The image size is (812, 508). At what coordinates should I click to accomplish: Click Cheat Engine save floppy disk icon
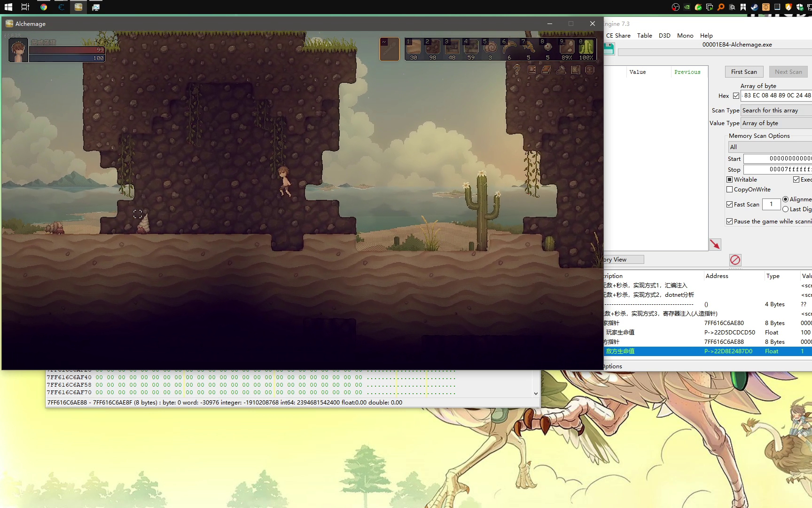coord(609,49)
